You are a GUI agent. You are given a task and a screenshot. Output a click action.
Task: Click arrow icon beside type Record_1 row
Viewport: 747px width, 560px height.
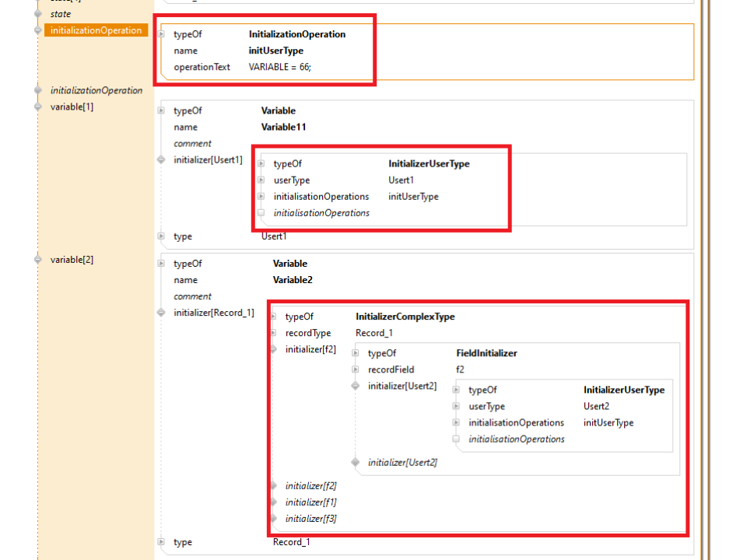pos(162,542)
